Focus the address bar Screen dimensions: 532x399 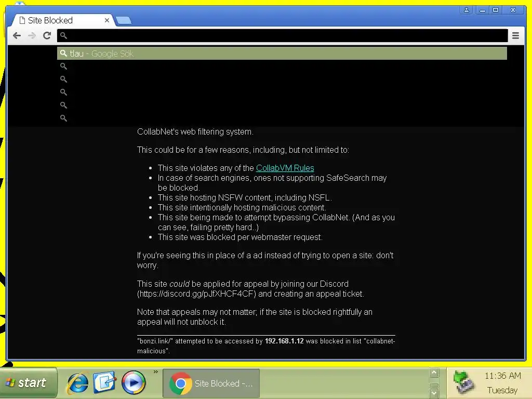282,35
